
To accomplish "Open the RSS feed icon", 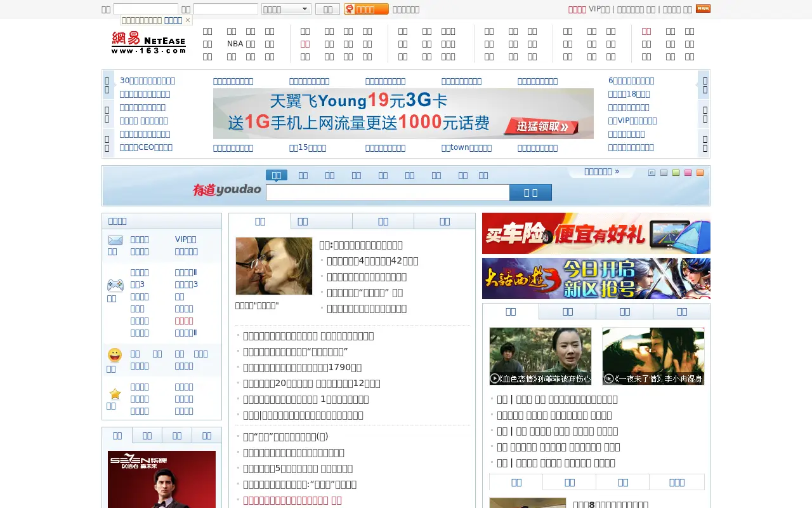I will pyautogui.click(x=703, y=9).
